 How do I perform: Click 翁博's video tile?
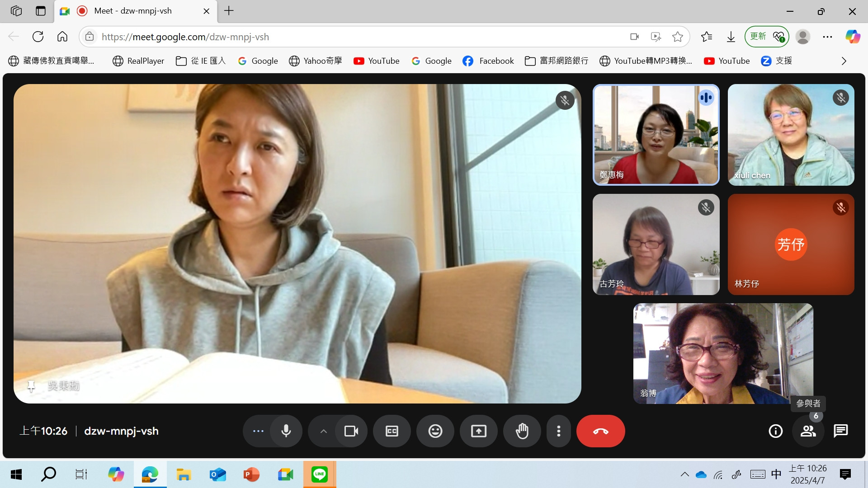click(x=723, y=353)
